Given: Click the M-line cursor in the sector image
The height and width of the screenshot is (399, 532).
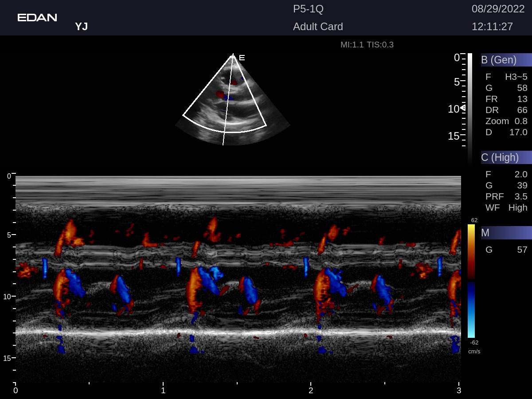Looking at the screenshot, I should [227, 102].
